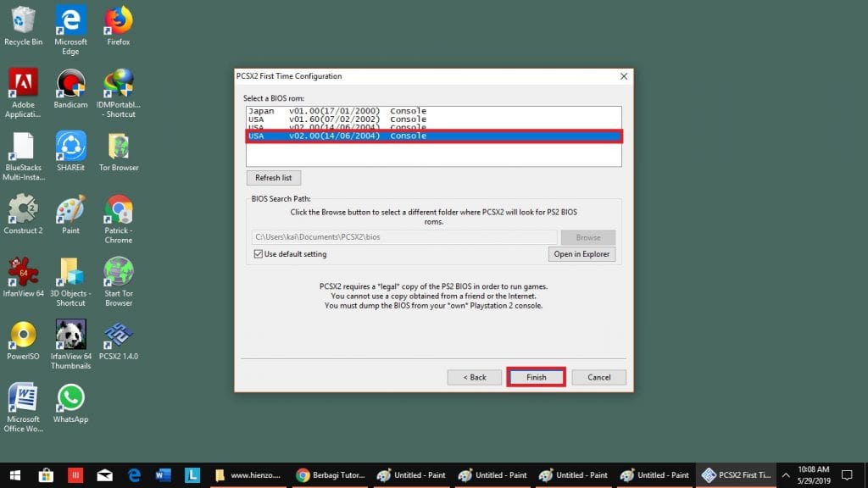The image size is (868, 488).
Task: Open the Windows Start menu
Action: point(15,474)
